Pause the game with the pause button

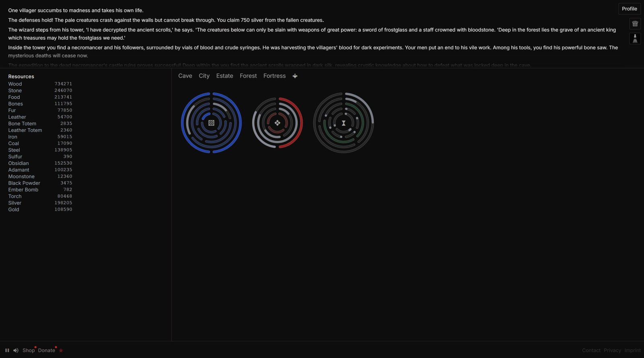[7, 350]
